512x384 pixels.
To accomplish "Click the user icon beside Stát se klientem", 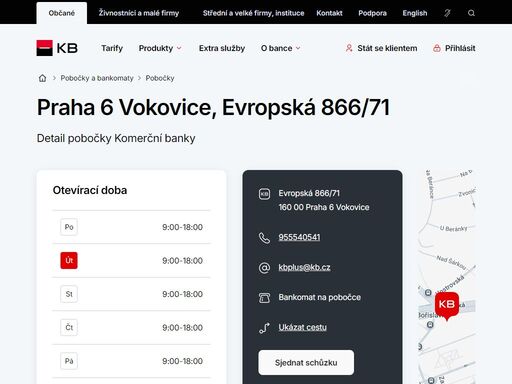I will pos(349,48).
